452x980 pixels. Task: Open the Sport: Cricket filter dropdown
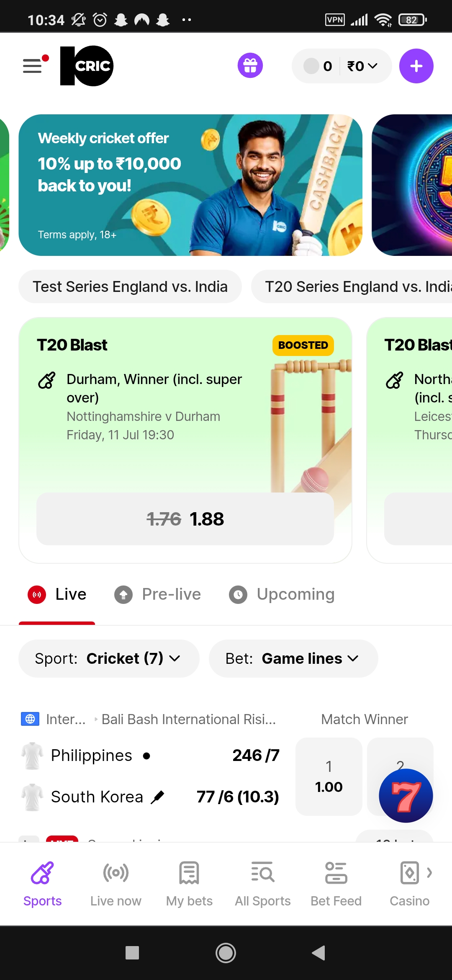pyautogui.click(x=108, y=658)
